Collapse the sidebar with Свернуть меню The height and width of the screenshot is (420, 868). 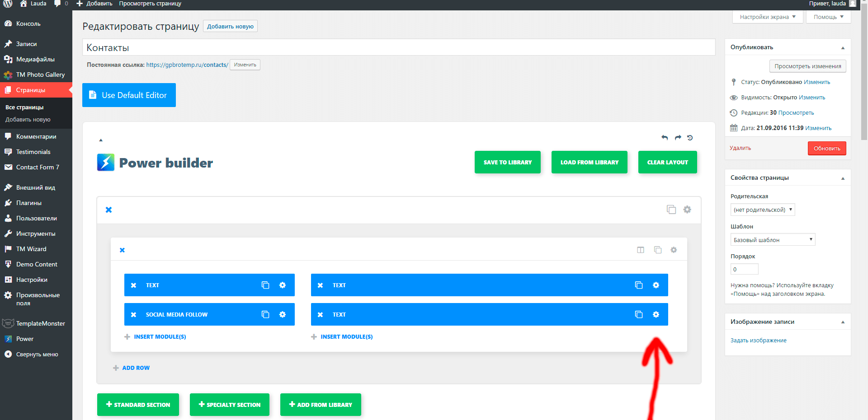pyautogui.click(x=36, y=354)
